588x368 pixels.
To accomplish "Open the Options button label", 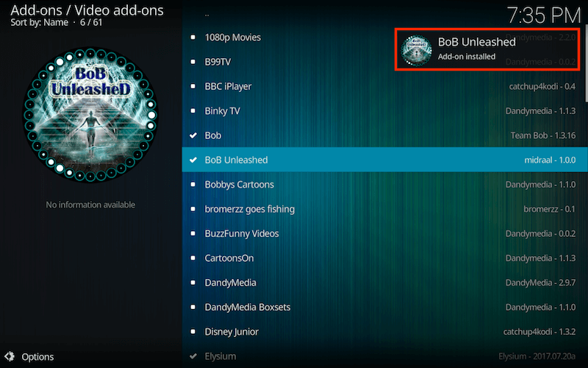I will (x=37, y=357).
